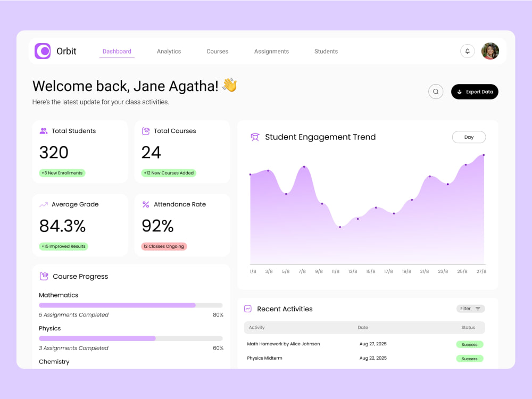
Task: Click 3 Assignments Completed text
Action: click(73, 348)
